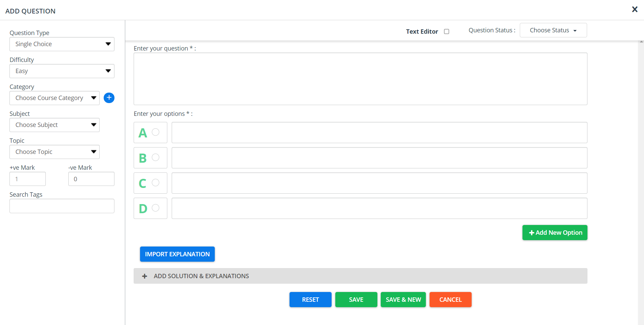
Task: Mark option B as correct answer
Action: pyautogui.click(x=156, y=157)
